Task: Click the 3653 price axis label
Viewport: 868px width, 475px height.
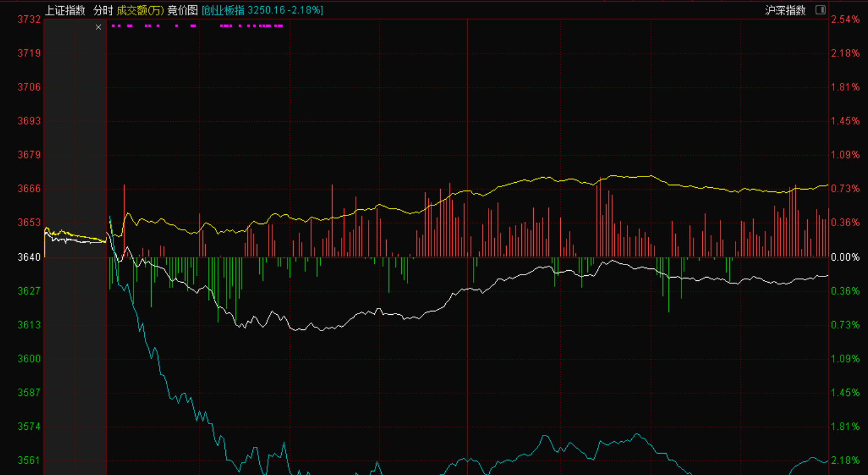Action: 29,222
